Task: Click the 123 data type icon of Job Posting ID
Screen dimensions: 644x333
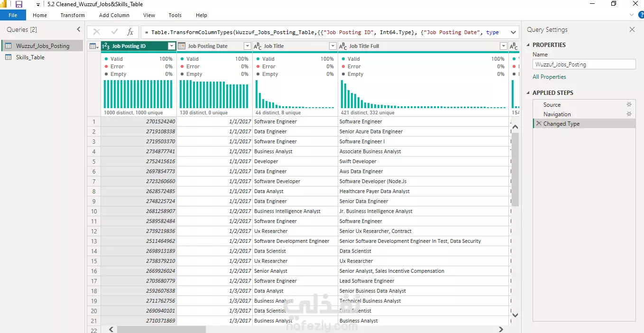Action: (106, 46)
